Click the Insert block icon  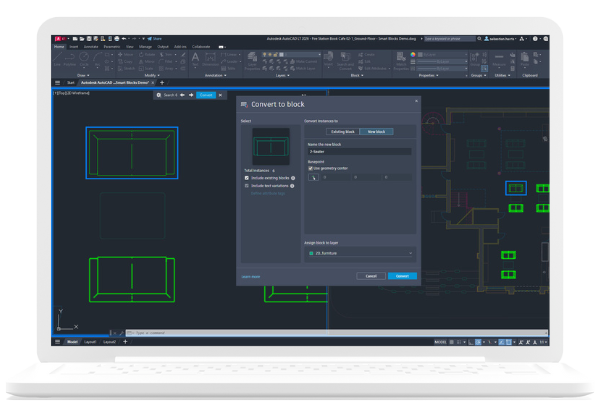tap(328, 59)
